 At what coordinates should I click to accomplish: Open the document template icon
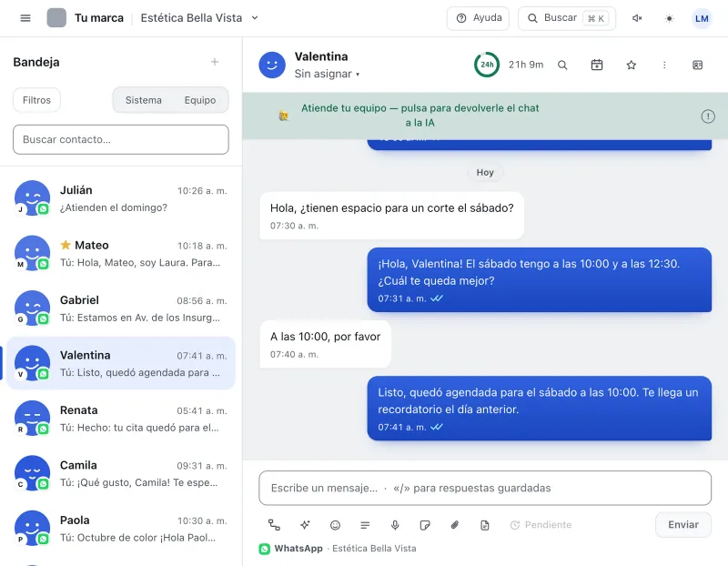coord(484,525)
